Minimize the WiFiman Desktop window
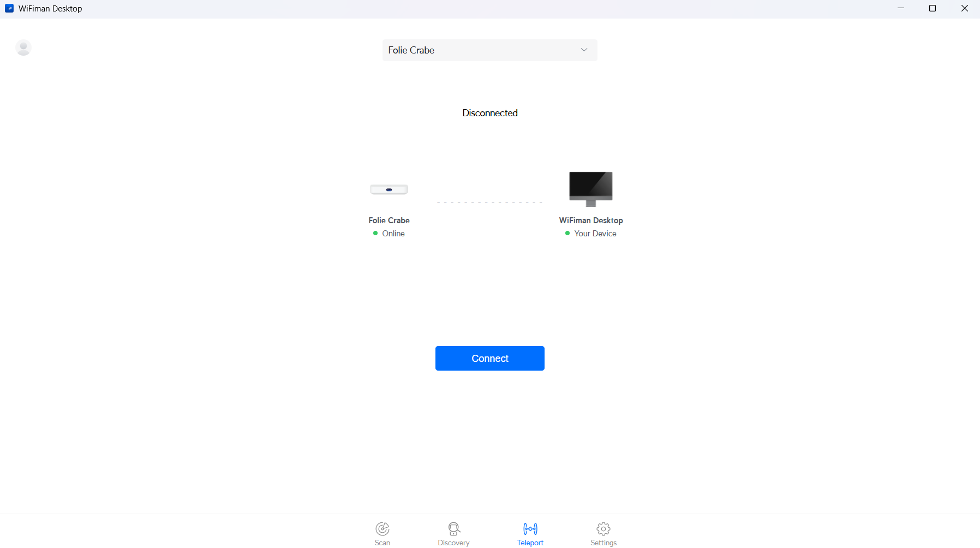980x548 pixels. (901, 9)
